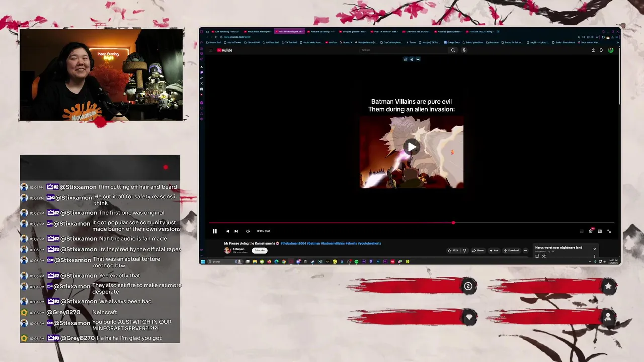The width and height of the screenshot is (644, 362).
Task: Open the YouTube account avatar menu
Action: [610, 50]
